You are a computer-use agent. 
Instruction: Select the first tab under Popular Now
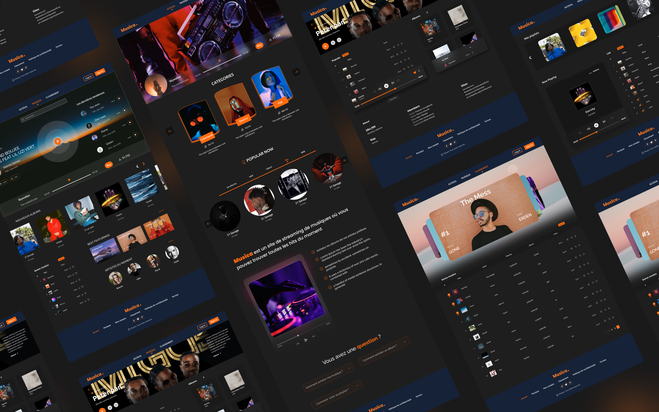click(232, 185)
